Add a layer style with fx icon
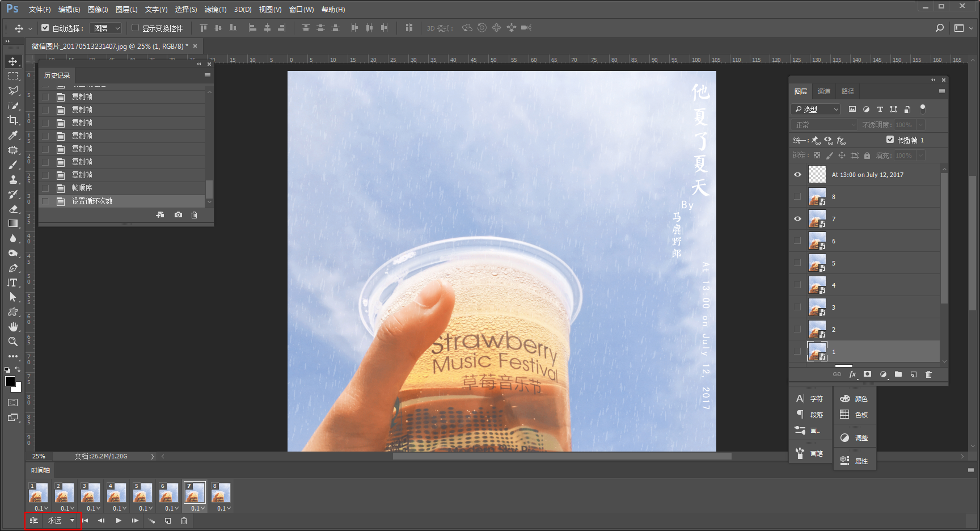 point(852,374)
